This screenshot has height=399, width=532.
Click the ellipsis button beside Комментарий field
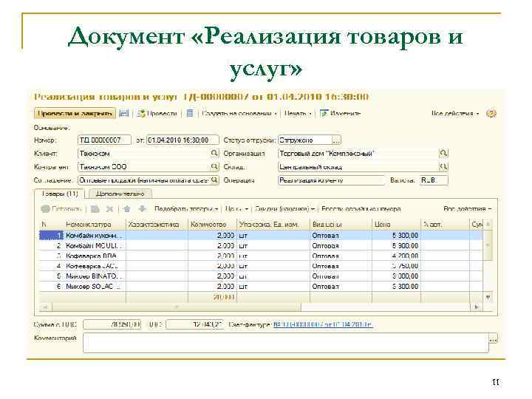point(493,339)
